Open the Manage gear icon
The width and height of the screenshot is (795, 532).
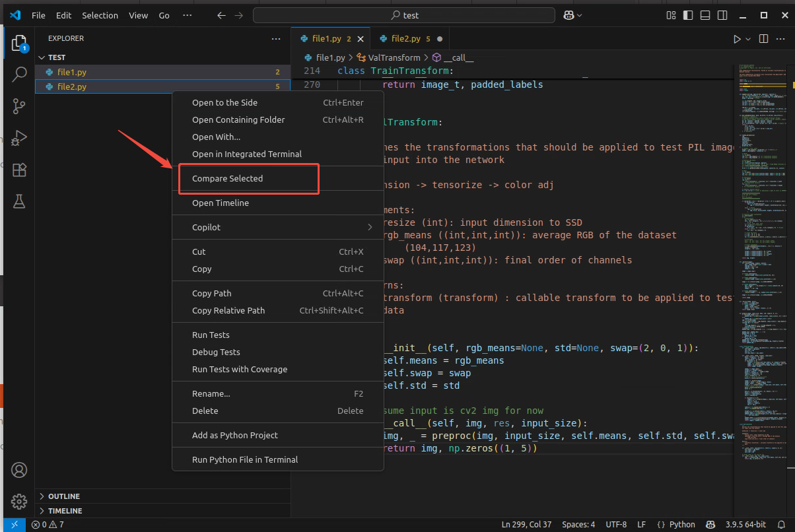point(19,501)
